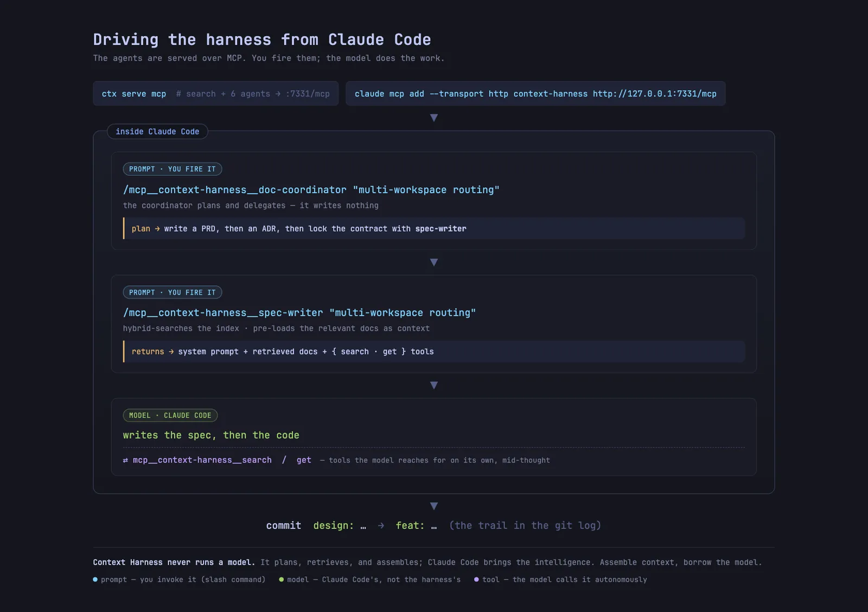This screenshot has width=868, height=612.
Task: Click the PROMPT badge above spec-writer command
Action: tap(173, 292)
